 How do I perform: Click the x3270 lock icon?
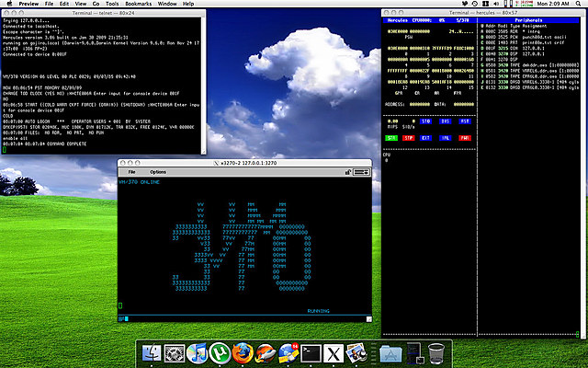pyautogui.click(x=348, y=172)
